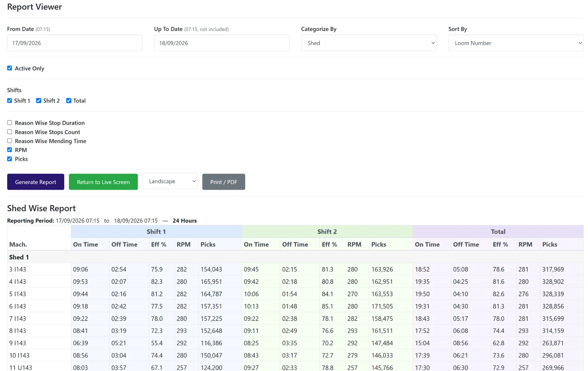The image size is (588, 371).
Task: Enable Reason Wise Mending Time
Action: 9,141
